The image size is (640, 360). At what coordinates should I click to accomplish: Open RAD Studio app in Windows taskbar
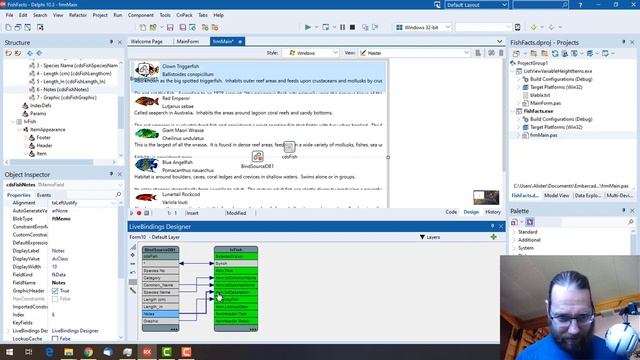(x=147, y=351)
